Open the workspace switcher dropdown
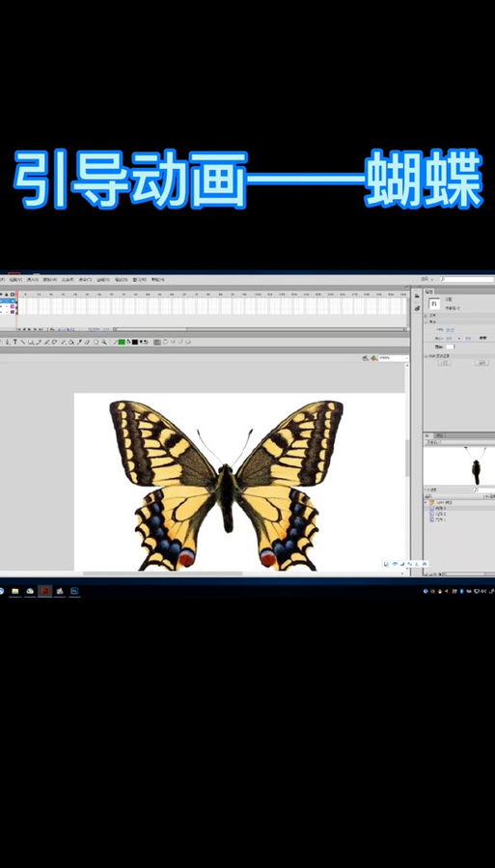This screenshot has height=868, width=495. click(x=426, y=279)
